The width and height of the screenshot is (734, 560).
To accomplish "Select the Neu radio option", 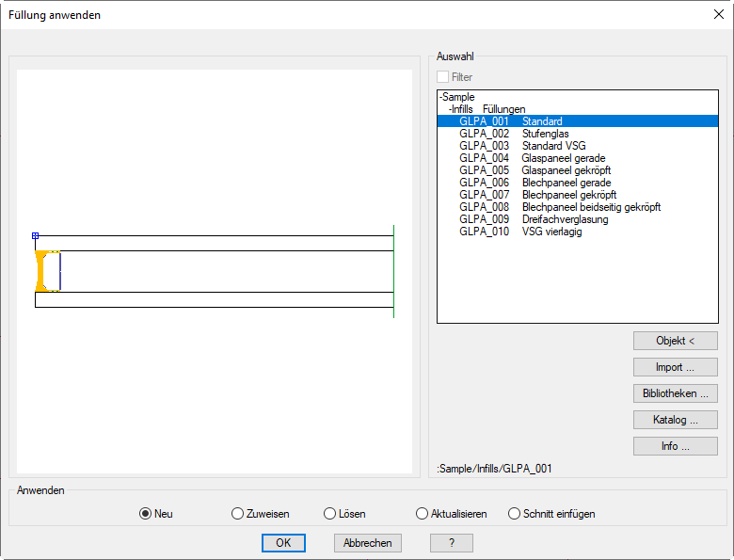I will click(x=145, y=514).
